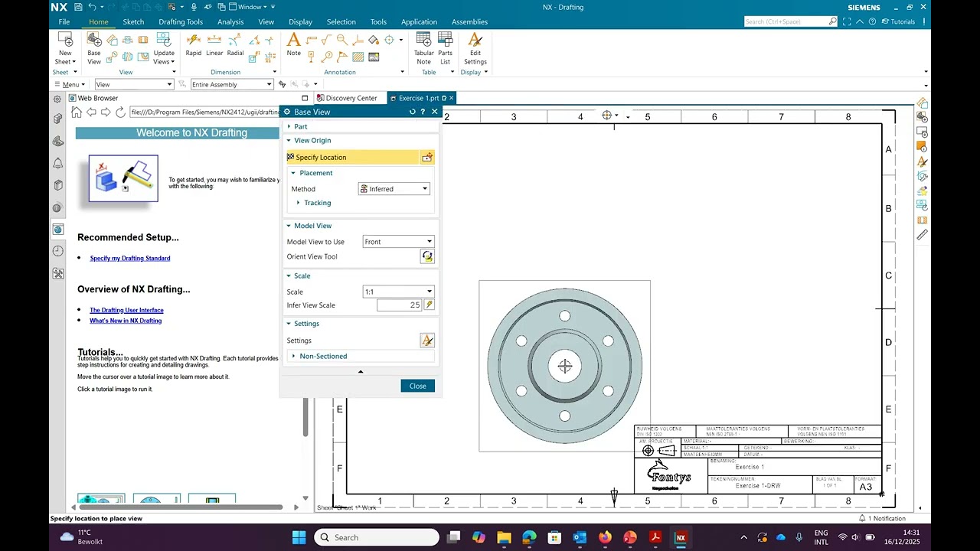Screen dimensions: 980x551
Task: Click the New Sheet tool
Action: (65, 47)
